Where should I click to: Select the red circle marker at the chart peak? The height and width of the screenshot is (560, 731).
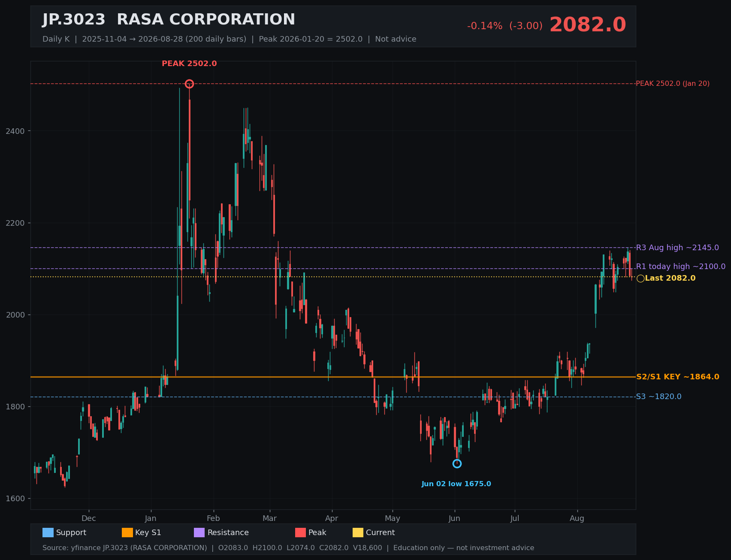click(x=189, y=84)
